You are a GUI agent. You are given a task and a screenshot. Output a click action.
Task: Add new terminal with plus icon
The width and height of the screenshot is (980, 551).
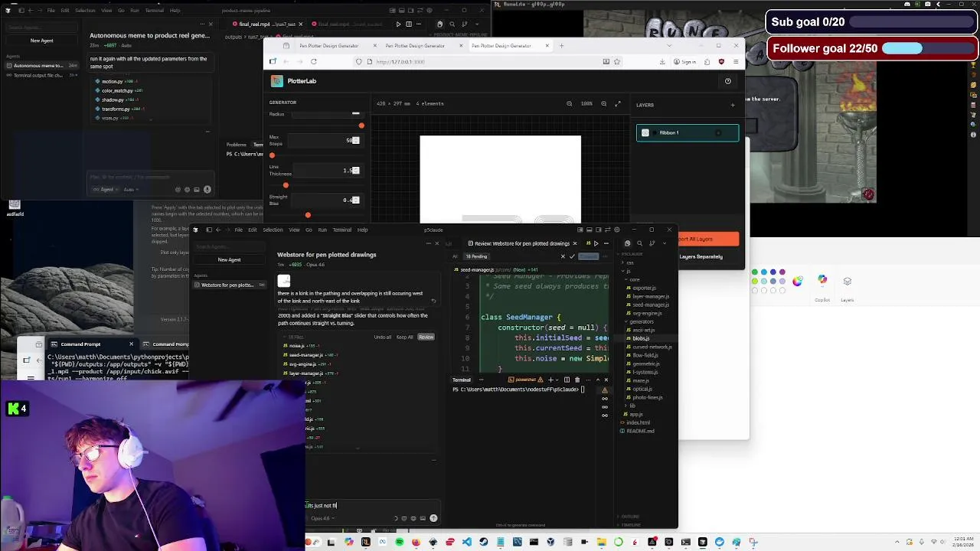point(550,380)
